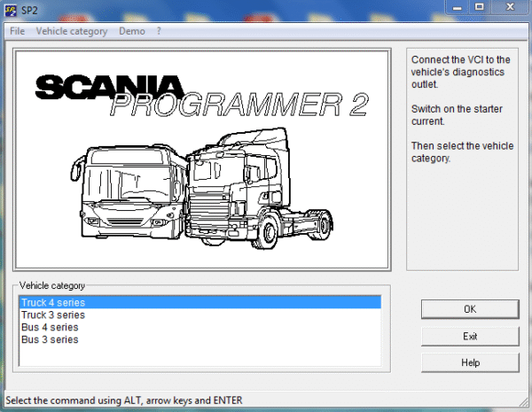532x412 pixels.
Task: Open the File menu
Action: click(x=17, y=31)
